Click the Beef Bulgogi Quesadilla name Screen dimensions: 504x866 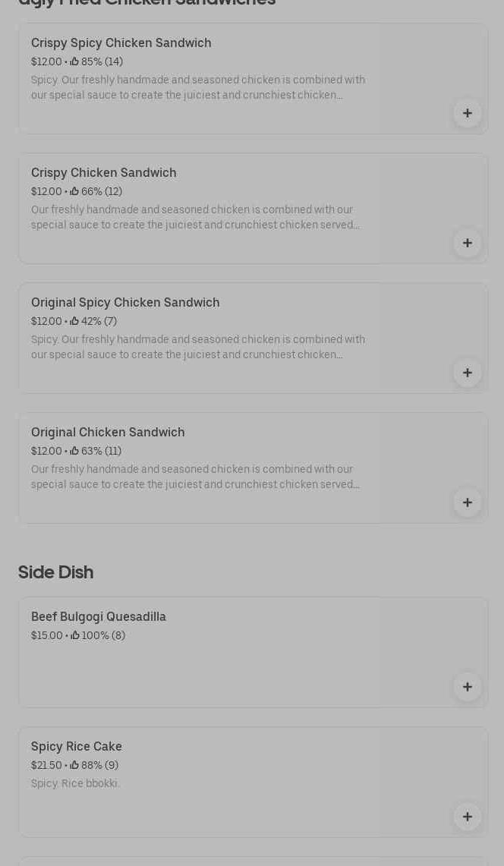coord(99,617)
